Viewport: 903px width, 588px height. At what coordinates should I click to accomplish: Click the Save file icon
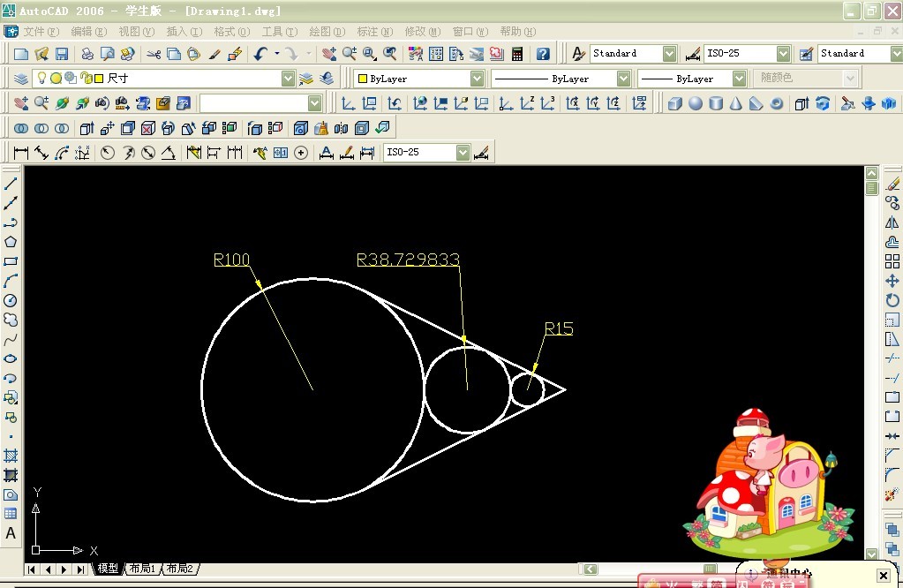tap(62, 54)
